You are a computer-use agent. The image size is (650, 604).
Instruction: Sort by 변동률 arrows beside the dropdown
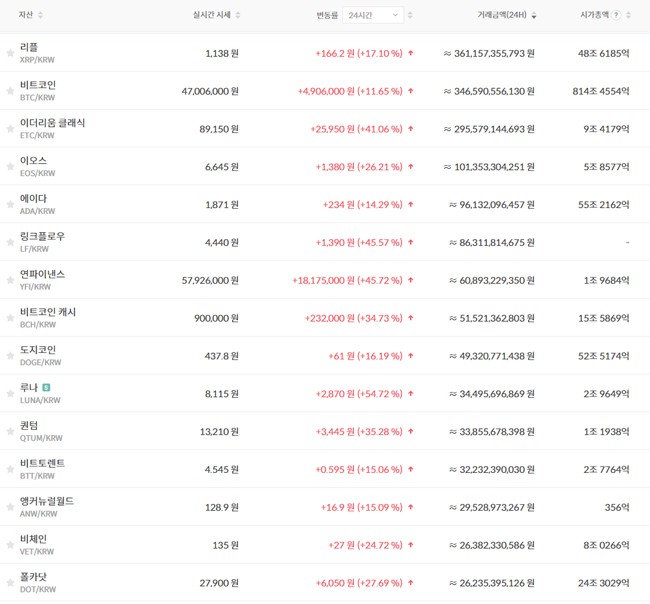pyautogui.click(x=410, y=15)
